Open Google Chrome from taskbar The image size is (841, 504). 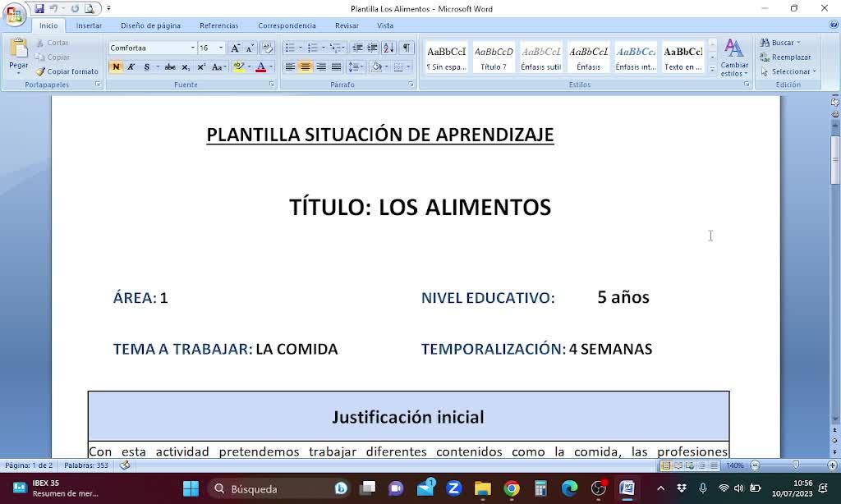(x=512, y=488)
